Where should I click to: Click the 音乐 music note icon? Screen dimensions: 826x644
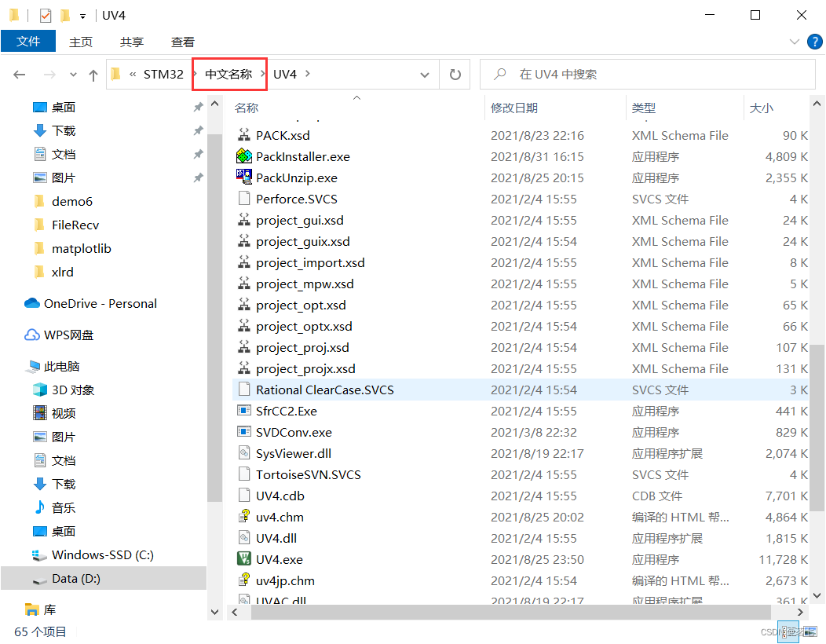pyautogui.click(x=39, y=507)
